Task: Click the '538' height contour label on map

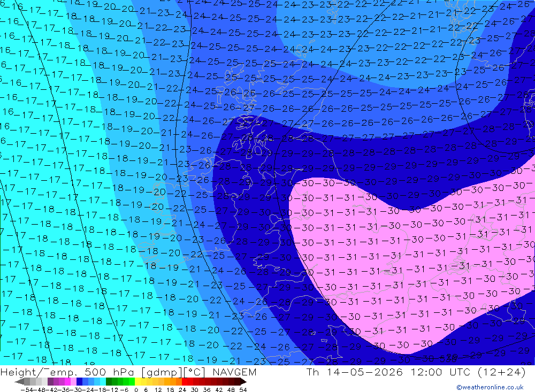Action: click(x=448, y=358)
